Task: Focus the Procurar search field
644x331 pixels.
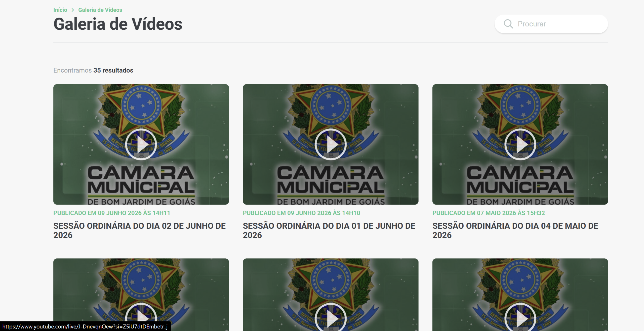Action: point(551,24)
